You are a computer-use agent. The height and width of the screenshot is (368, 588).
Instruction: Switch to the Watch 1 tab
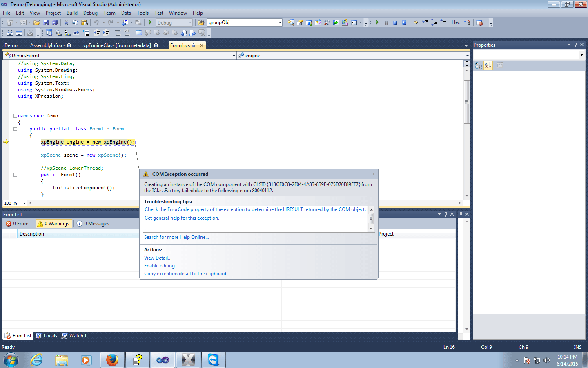click(74, 336)
